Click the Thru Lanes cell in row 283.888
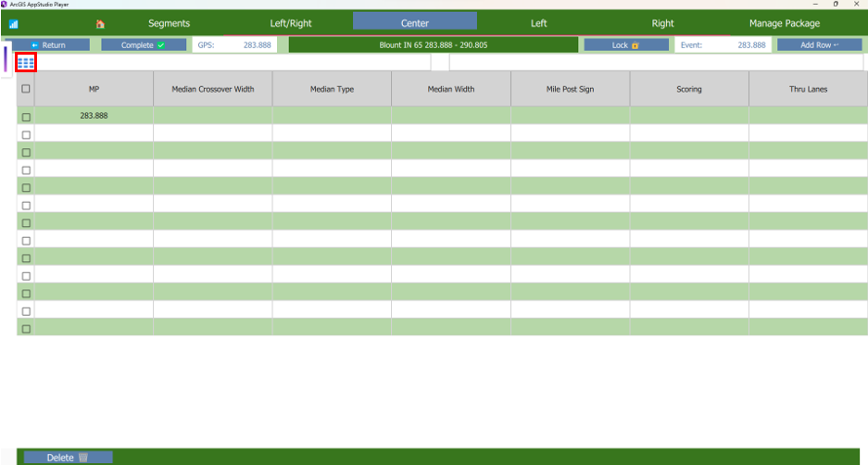Image resolution: width=868 pixels, height=465 pixels. click(x=808, y=115)
